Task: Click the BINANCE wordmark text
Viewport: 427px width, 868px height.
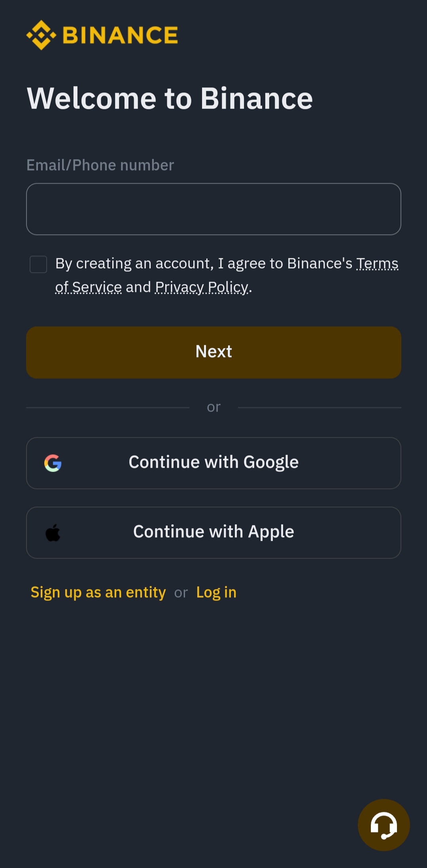Action: pos(120,35)
